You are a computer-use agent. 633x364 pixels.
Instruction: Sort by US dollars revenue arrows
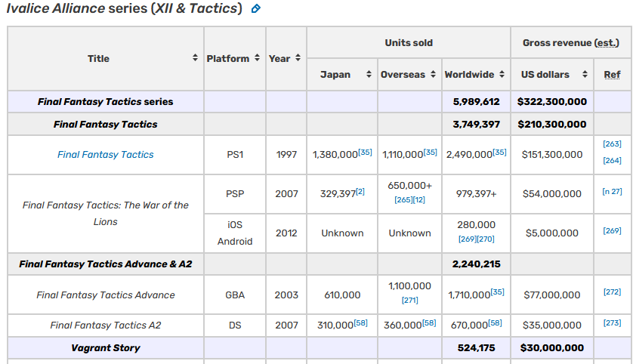[x=585, y=74]
